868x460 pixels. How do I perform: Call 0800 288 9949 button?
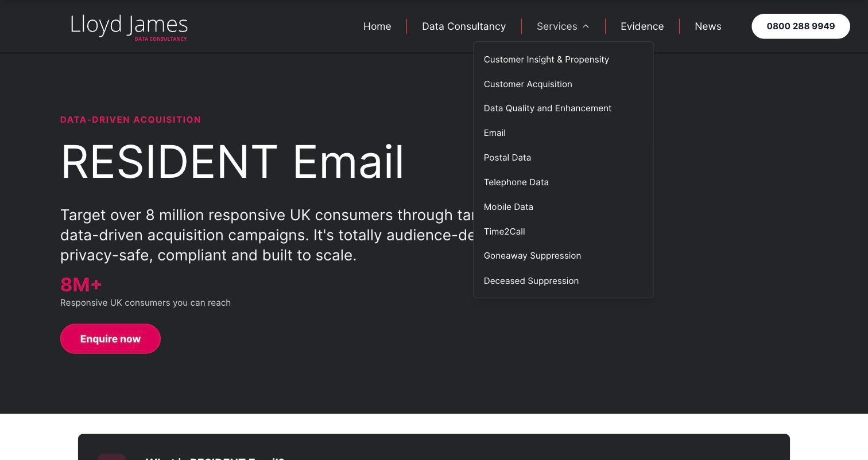click(801, 26)
